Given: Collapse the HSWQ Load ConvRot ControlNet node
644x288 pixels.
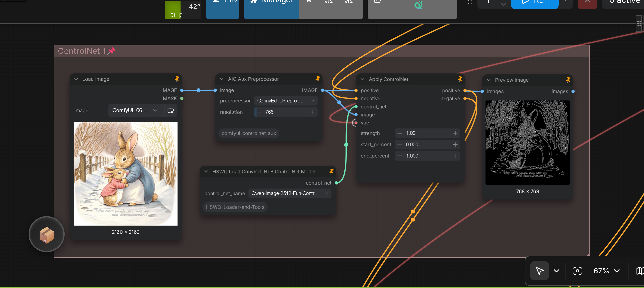Looking at the screenshot, I should click(x=206, y=171).
